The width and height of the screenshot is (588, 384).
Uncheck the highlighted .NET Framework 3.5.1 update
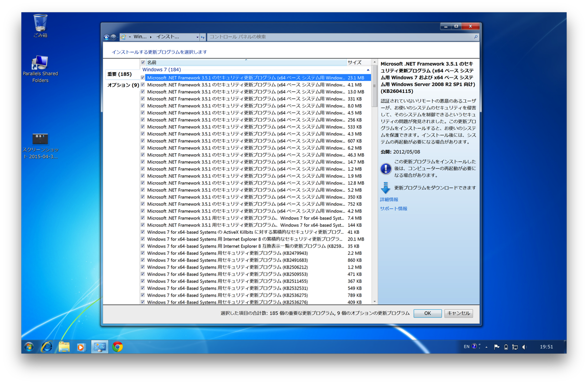coord(142,77)
